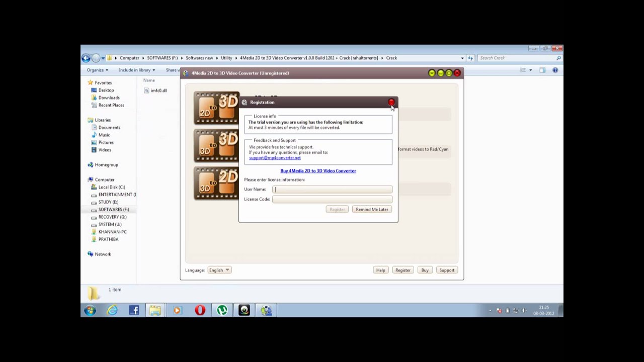This screenshot has height=362, width=644.
Task: Click the 4Media app icon in the converter title bar
Action: coord(186,73)
